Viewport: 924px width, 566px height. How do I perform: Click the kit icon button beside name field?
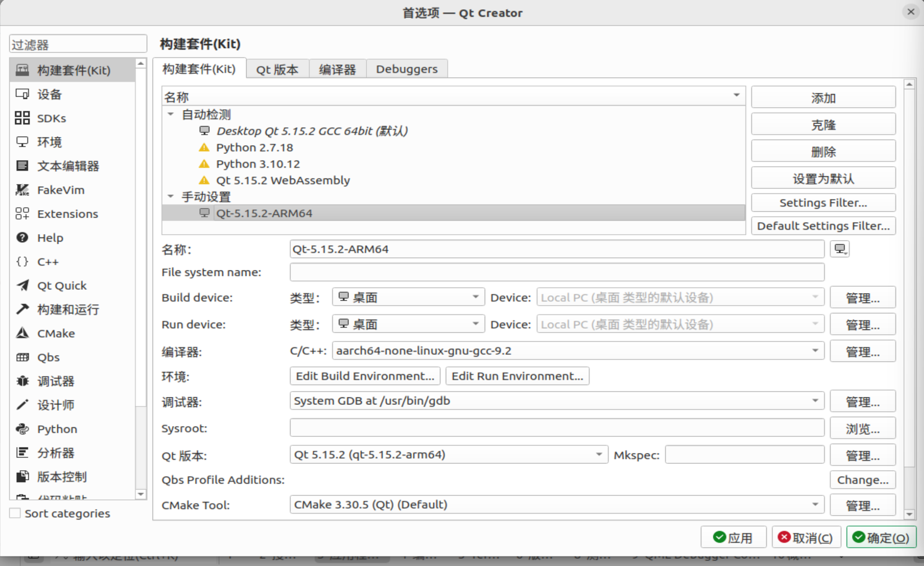click(839, 249)
